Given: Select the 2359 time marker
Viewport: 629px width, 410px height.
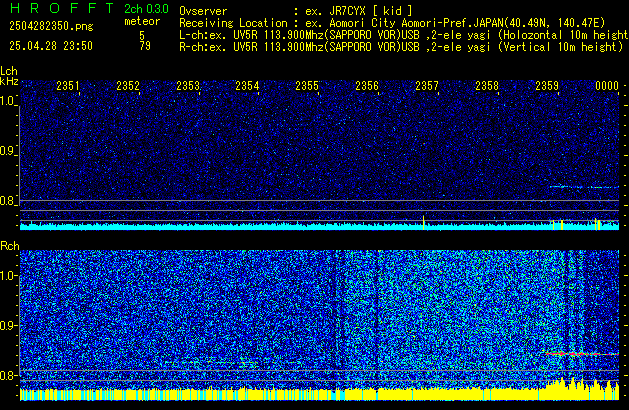Looking at the screenshot, I should (547, 86).
